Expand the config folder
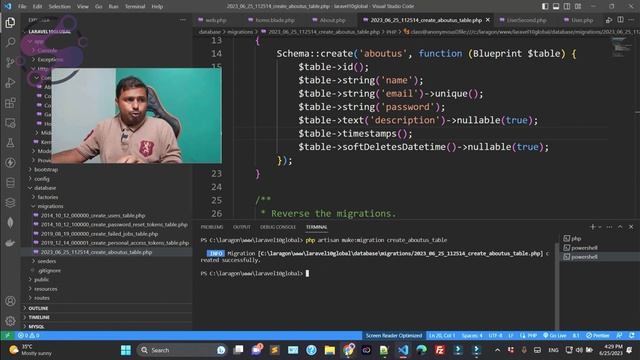This screenshot has height=360, width=640. pos(42,179)
